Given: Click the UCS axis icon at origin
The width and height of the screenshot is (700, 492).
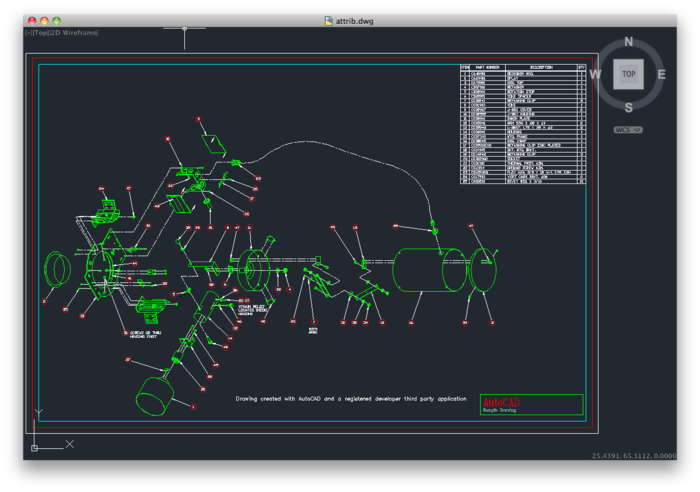Looking at the screenshot, I should (35, 446).
